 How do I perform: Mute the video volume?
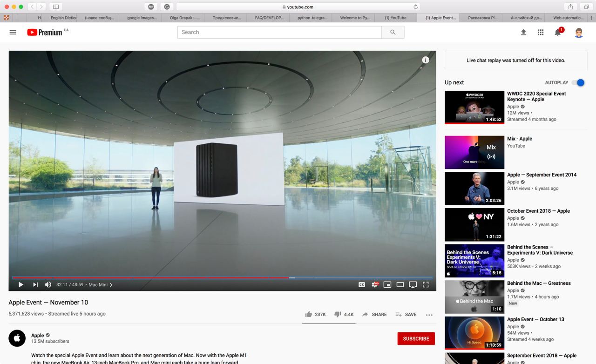(x=48, y=284)
